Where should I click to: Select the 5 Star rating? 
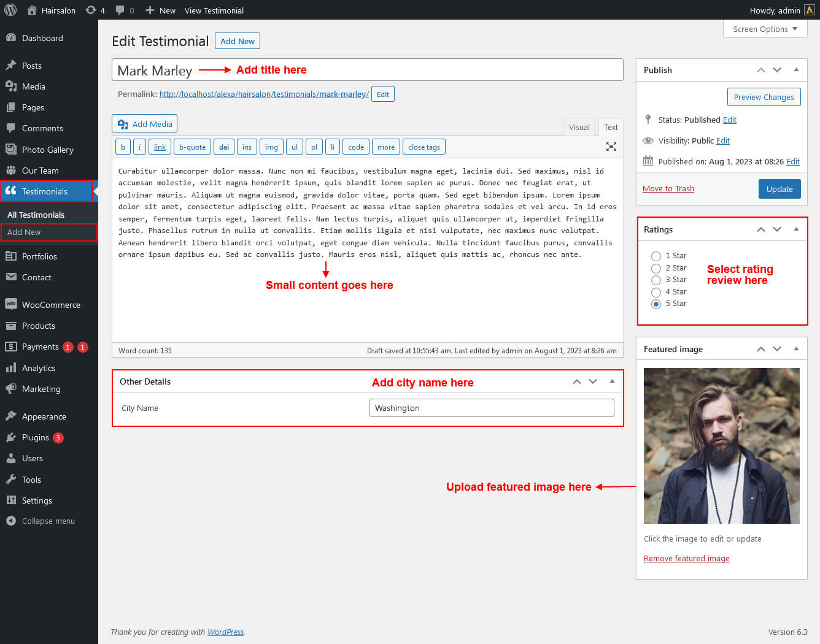[x=656, y=304]
